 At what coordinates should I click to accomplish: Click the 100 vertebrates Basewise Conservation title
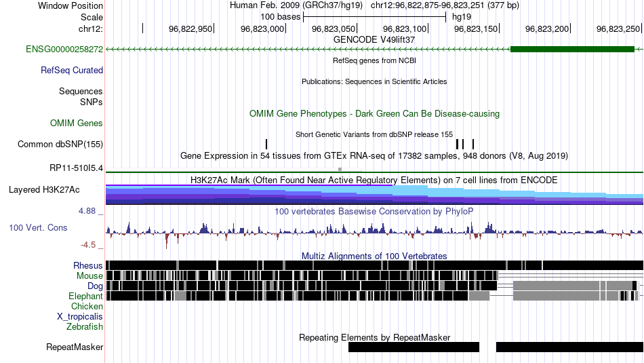click(374, 211)
